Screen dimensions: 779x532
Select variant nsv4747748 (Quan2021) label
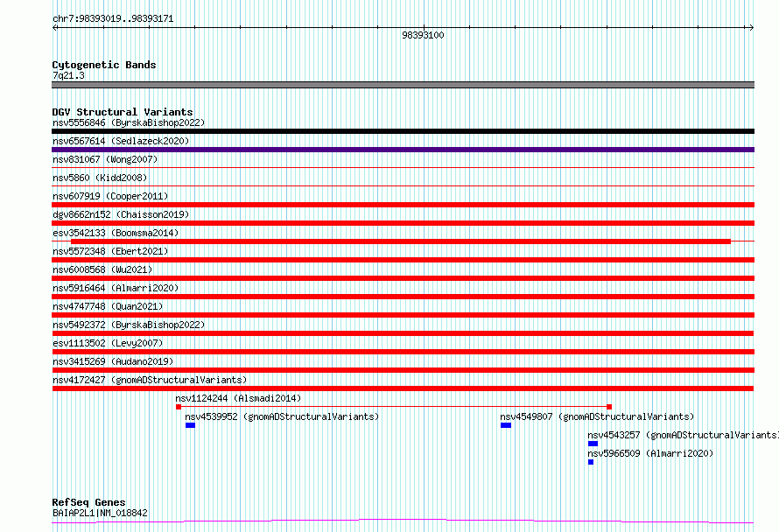point(108,306)
